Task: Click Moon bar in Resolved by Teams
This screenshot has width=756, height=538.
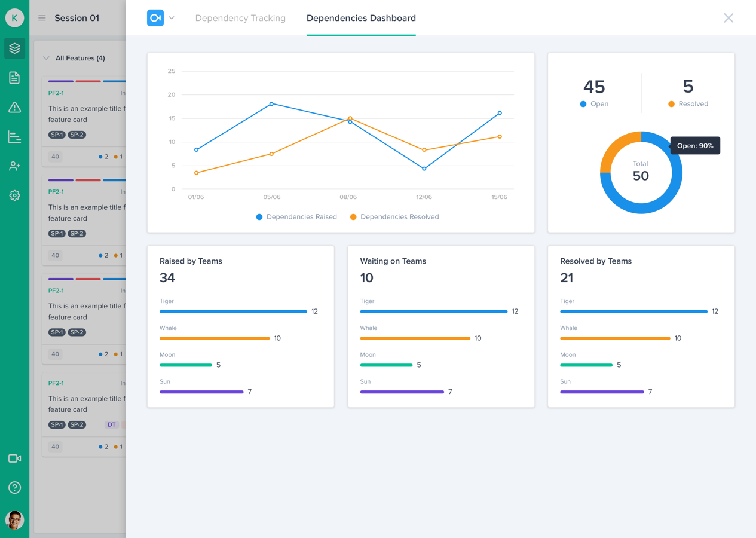Action: (x=586, y=365)
